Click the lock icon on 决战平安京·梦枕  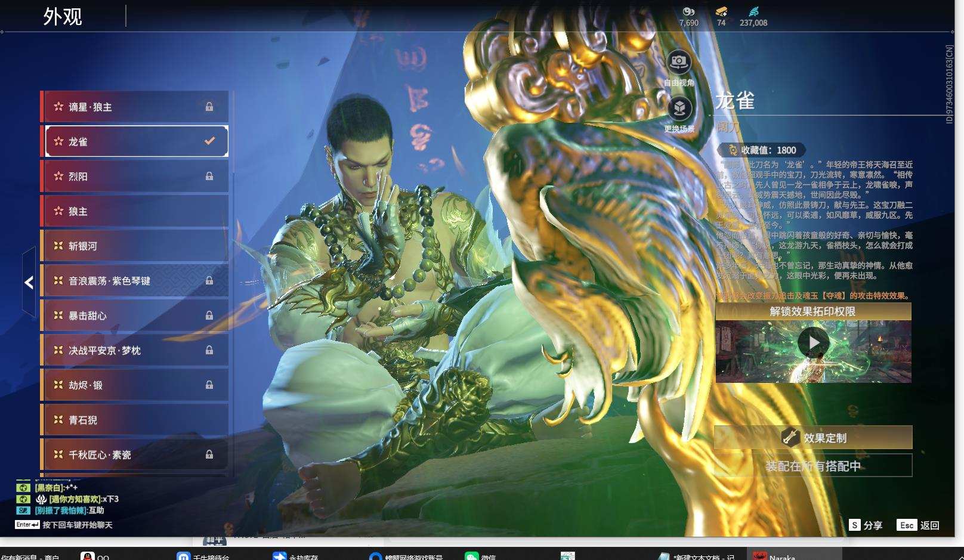tap(209, 350)
